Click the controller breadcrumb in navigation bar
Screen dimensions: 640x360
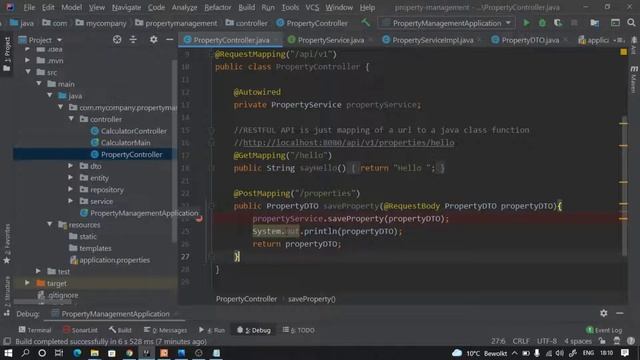247,23
